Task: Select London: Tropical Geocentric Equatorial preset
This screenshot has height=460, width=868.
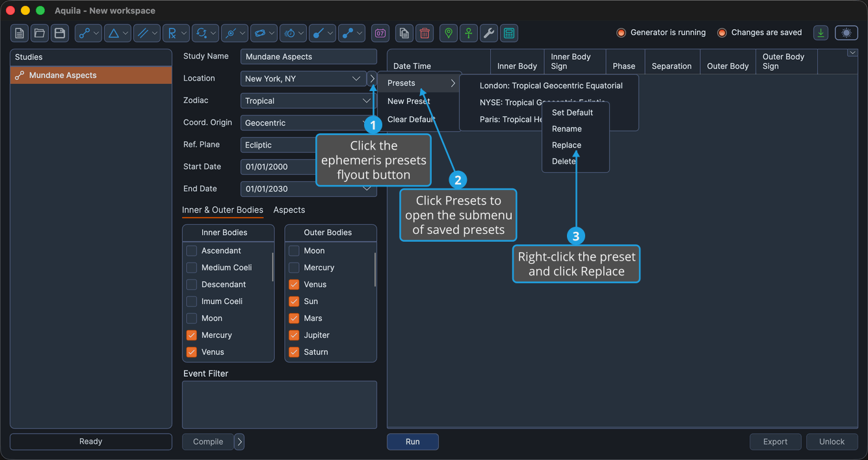Action: [550, 86]
